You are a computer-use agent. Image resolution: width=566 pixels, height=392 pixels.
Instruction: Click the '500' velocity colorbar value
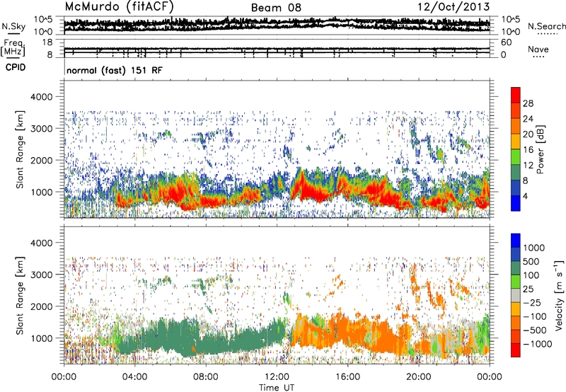[x=531, y=262]
